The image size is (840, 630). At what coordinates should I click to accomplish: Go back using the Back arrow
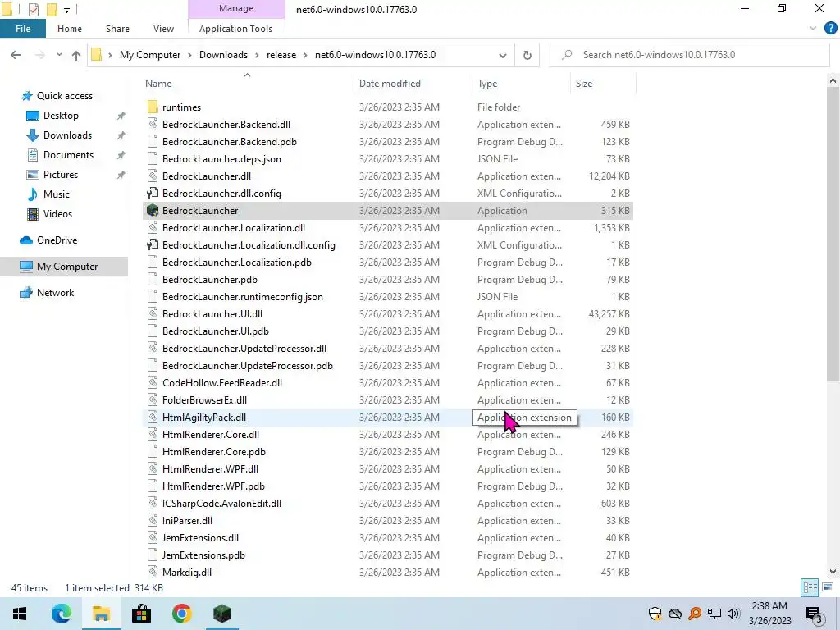pos(16,55)
